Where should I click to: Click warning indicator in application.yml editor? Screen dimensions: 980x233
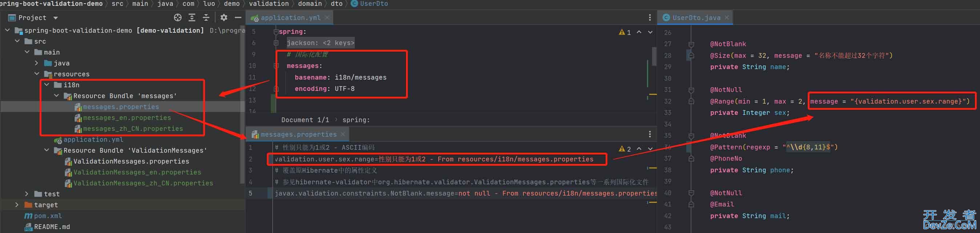624,32
